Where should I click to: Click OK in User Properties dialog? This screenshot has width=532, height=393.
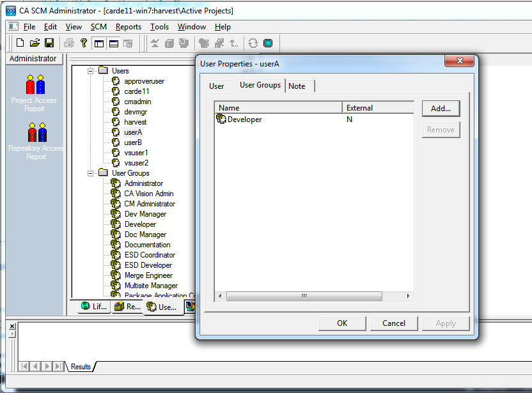tap(342, 323)
